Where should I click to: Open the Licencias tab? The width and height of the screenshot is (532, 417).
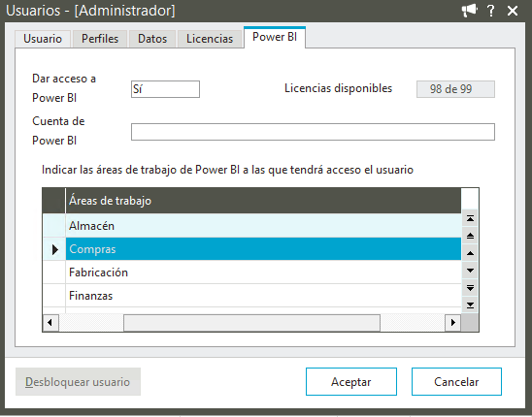tap(210, 39)
